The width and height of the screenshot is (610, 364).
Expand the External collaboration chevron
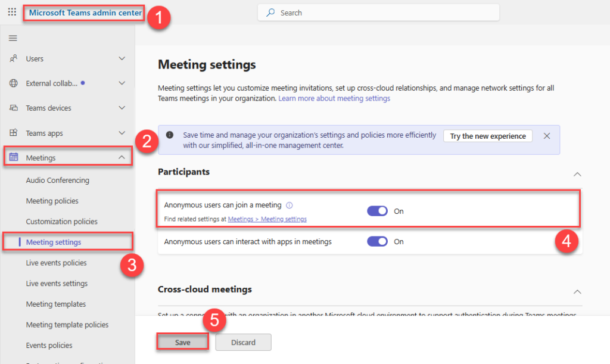click(122, 83)
